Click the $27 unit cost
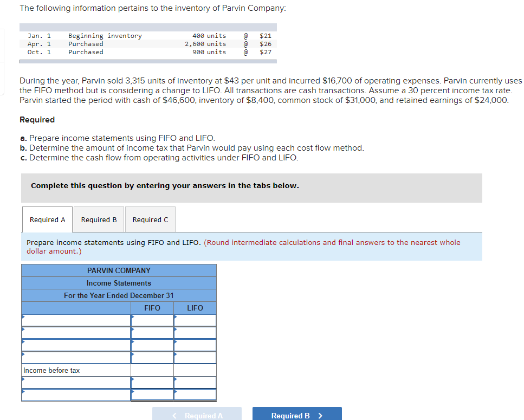 (266, 52)
